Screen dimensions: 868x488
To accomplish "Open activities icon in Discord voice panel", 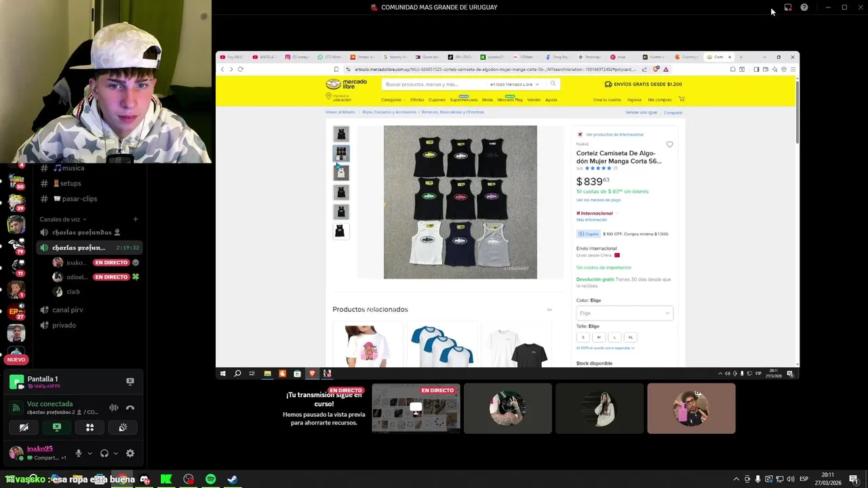I will 90,428.
